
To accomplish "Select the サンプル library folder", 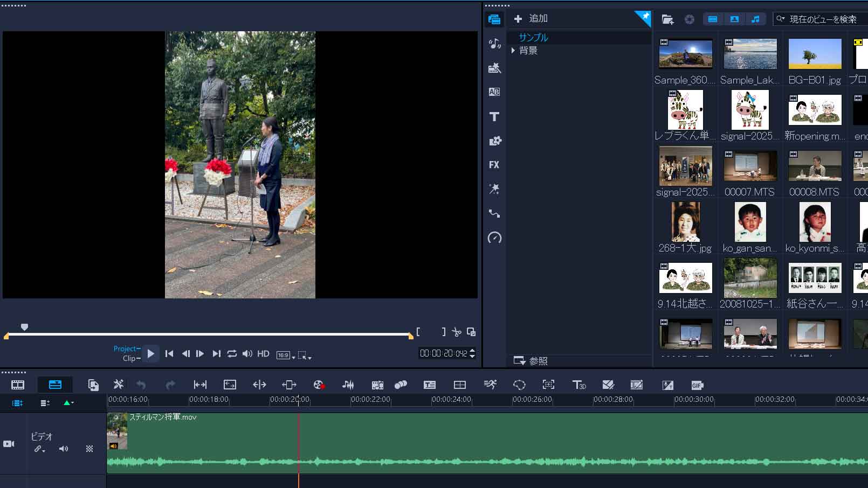I will tap(533, 38).
